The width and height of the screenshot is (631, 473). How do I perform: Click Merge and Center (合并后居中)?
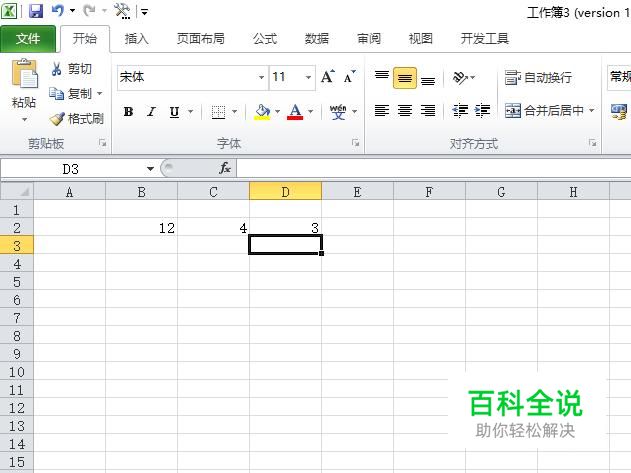[x=544, y=110]
